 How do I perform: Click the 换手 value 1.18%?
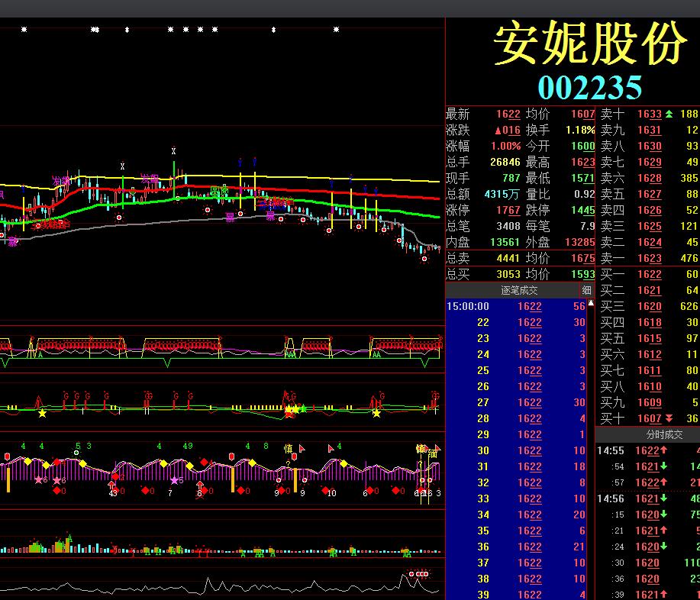pos(580,131)
